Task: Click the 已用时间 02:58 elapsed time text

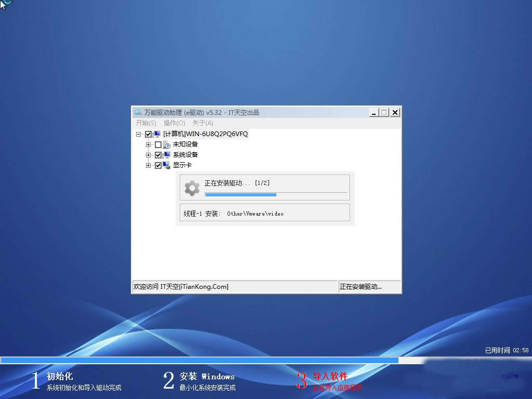Action: (x=507, y=350)
